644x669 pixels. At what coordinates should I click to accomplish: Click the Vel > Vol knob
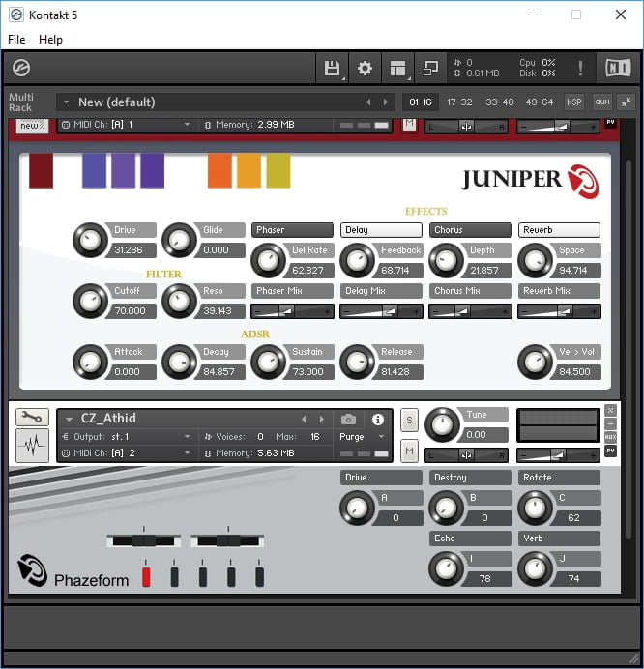tap(535, 362)
